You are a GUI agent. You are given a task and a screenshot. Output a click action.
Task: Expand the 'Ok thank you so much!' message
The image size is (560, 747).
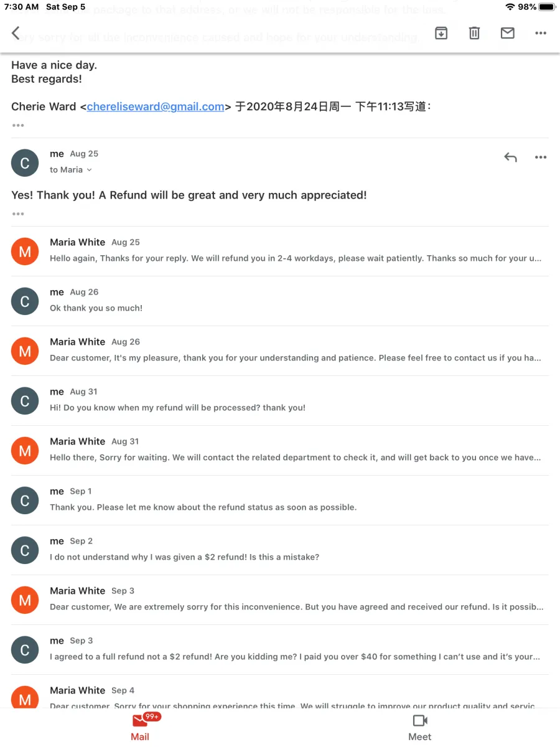pos(280,301)
